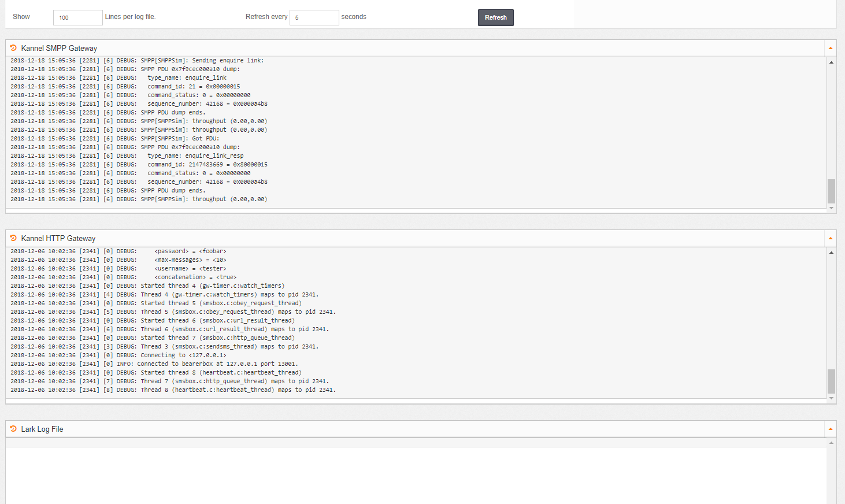Click the 'Lines per log file.' label
845x504 pixels.
[130, 17]
